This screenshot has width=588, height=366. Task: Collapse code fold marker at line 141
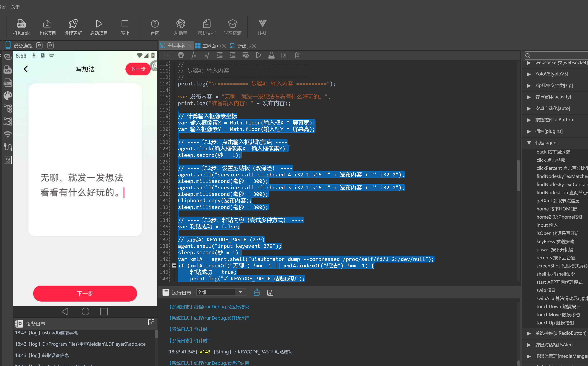point(174,266)
